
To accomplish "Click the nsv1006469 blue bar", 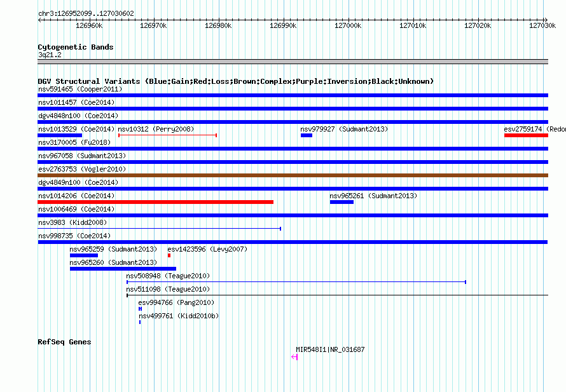I will (293, 215).
